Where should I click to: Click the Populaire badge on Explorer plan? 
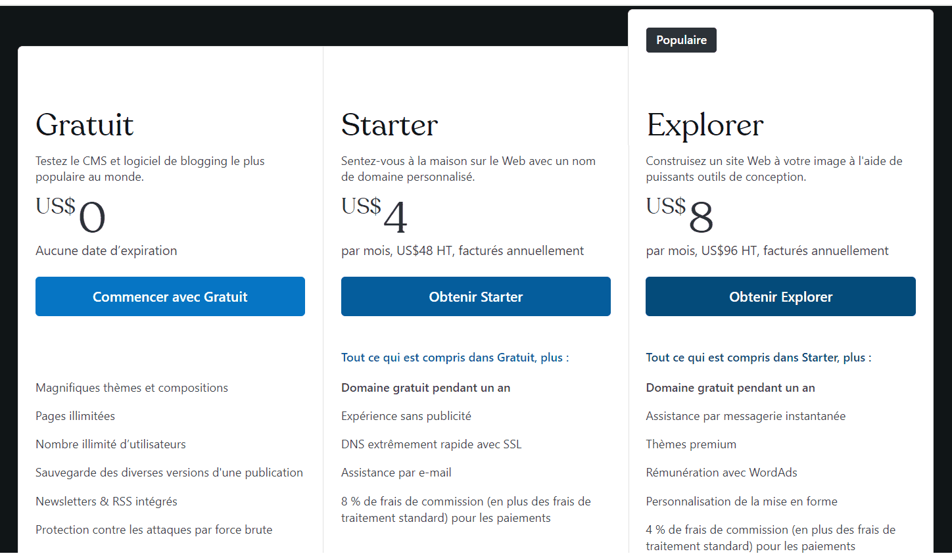(681, 40)
